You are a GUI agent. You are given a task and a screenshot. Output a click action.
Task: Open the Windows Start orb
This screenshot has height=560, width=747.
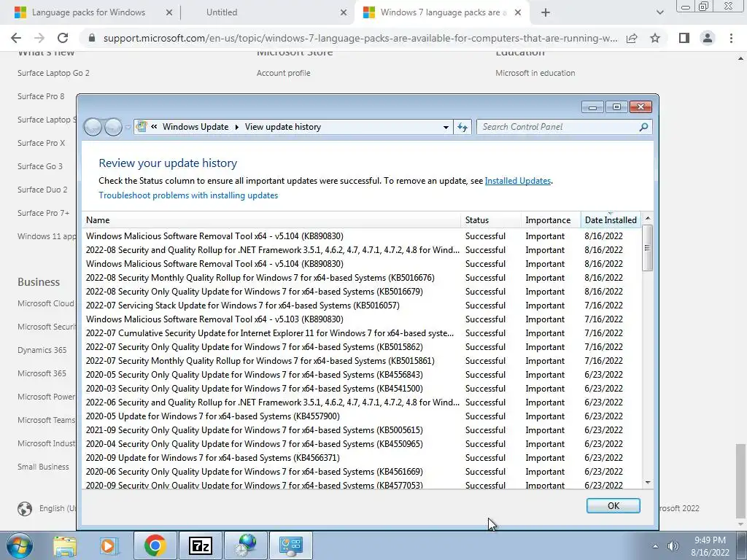(x=20, y=545)
